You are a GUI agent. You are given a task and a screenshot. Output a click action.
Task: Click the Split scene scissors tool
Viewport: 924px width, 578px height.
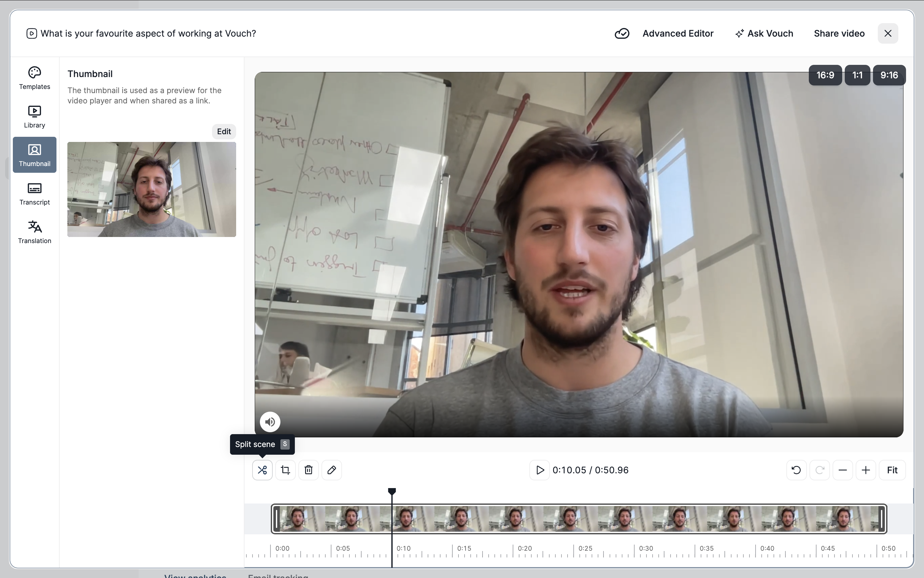[262, 470]
